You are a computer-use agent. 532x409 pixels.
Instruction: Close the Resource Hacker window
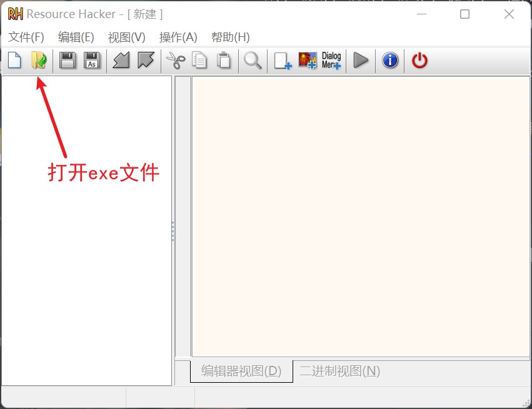pos(509,14)
